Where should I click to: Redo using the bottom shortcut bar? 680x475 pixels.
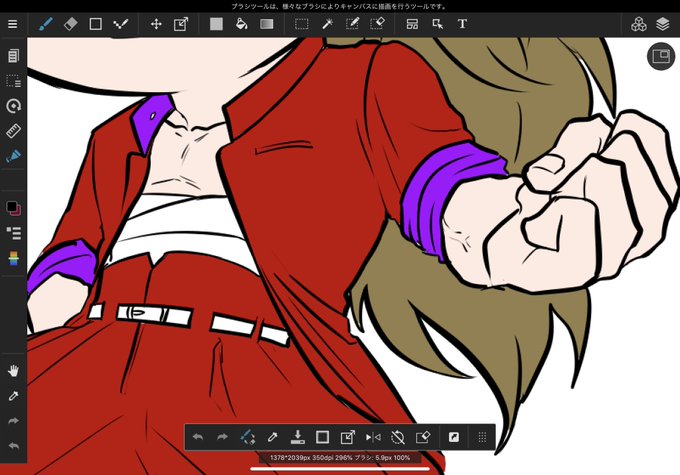[222, 437]
